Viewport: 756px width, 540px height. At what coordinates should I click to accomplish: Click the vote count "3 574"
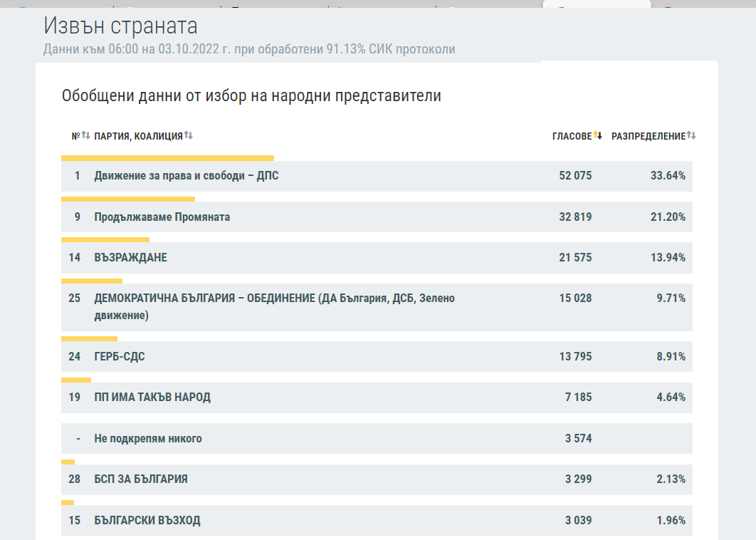(579, 439)
